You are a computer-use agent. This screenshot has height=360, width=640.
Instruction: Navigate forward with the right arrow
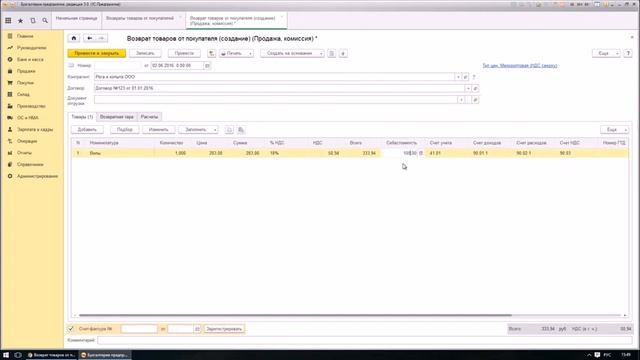102,38
